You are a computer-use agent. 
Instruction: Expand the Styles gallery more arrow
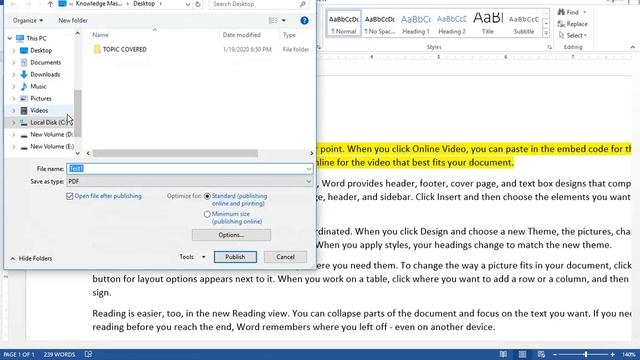point(546,33)
